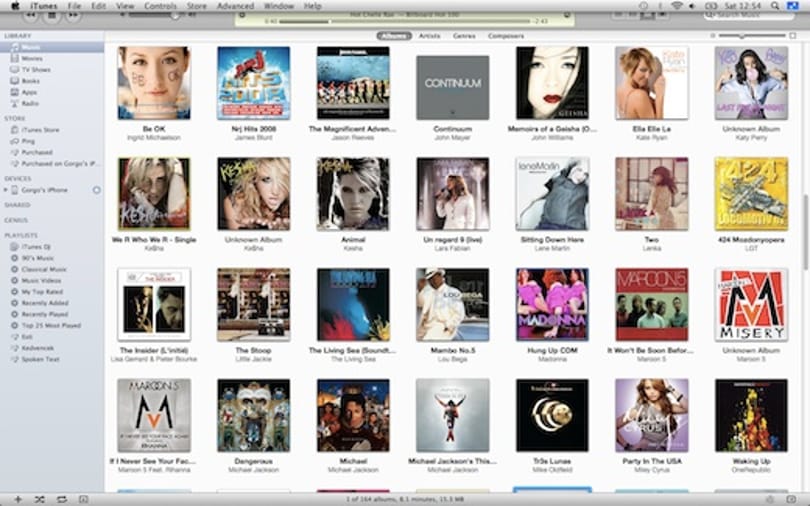Open the Classical Music smart playlist
The image size is (810, 506).
[52, 270]
